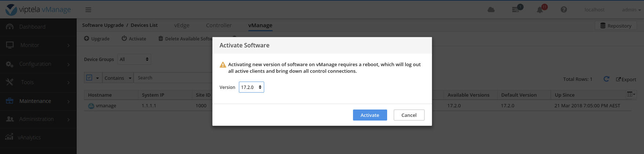Click the refresh table icon
The image size is (644, 154).
[x=606, y=79]
